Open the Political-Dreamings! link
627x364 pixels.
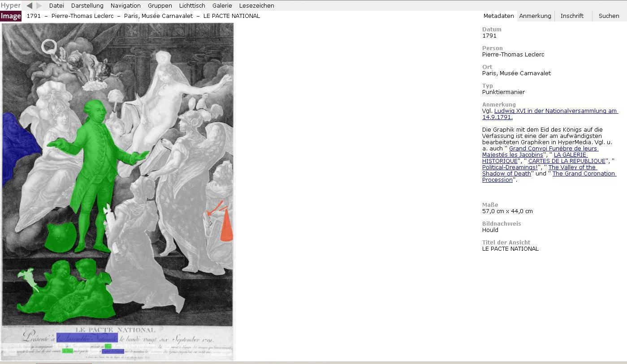(510, 167)
